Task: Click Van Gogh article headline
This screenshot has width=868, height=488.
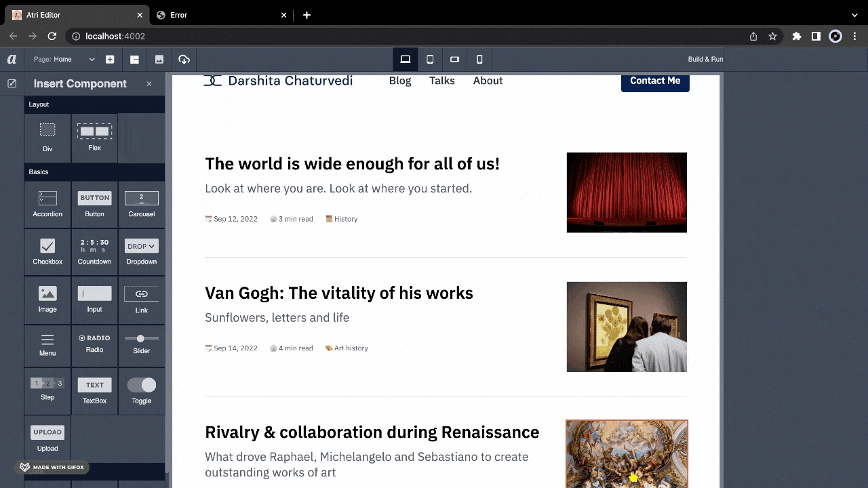Action: pos(339,293)
